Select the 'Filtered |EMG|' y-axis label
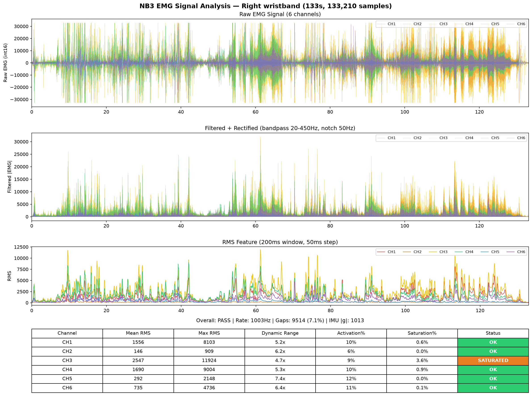This screenshot has height=396, width=532. (x=9, y=177)
